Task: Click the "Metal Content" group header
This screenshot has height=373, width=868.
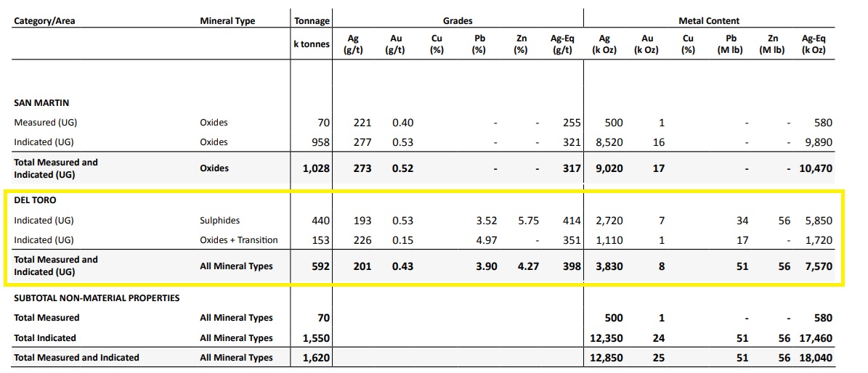Action: point(709,21)
